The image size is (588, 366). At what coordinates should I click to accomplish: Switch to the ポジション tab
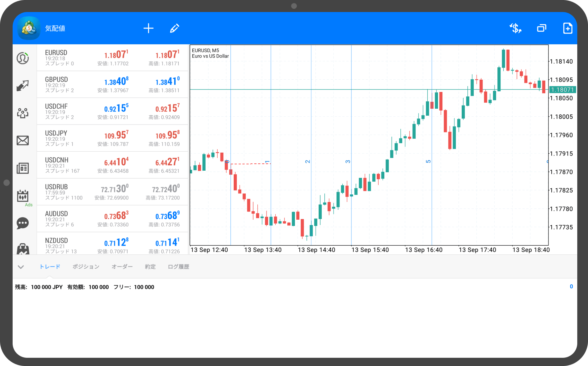click(86, 267)
